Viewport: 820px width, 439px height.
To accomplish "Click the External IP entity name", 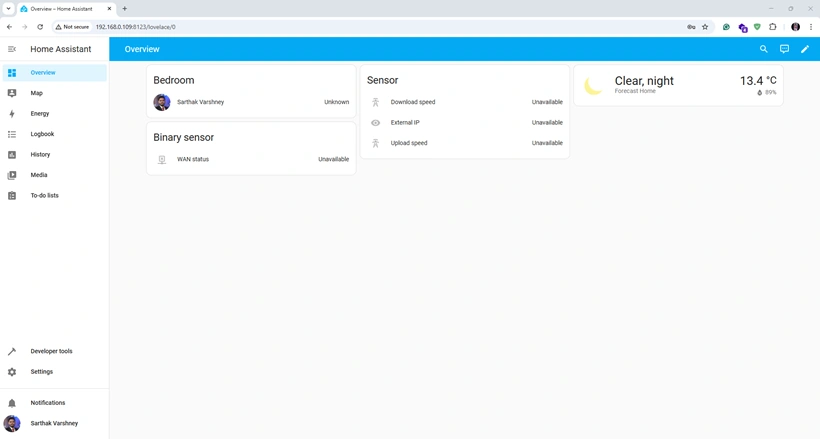I will pyautogui.click(x=405, y=122).
